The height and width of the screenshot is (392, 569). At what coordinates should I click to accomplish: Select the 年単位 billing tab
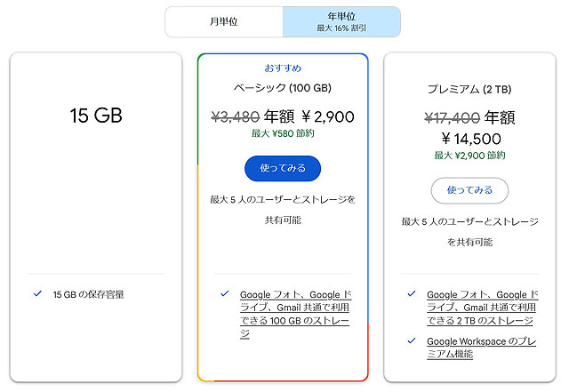pyautogui.click(x=341, y=21)
